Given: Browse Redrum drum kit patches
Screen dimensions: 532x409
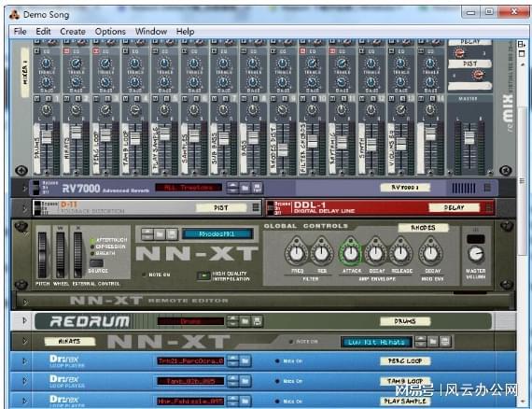Looking at the screenshot, I should click(x=245, y=321).
